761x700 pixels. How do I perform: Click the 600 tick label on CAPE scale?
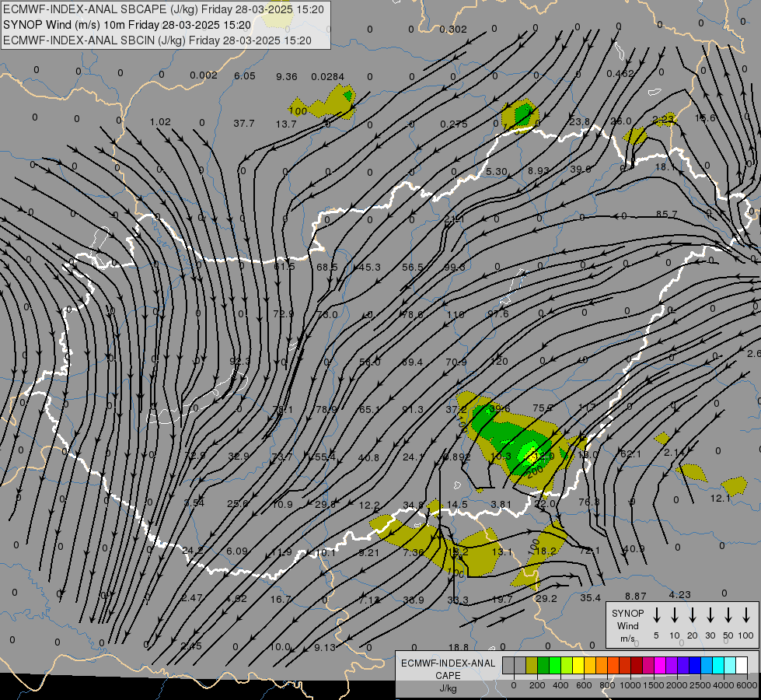584,685
